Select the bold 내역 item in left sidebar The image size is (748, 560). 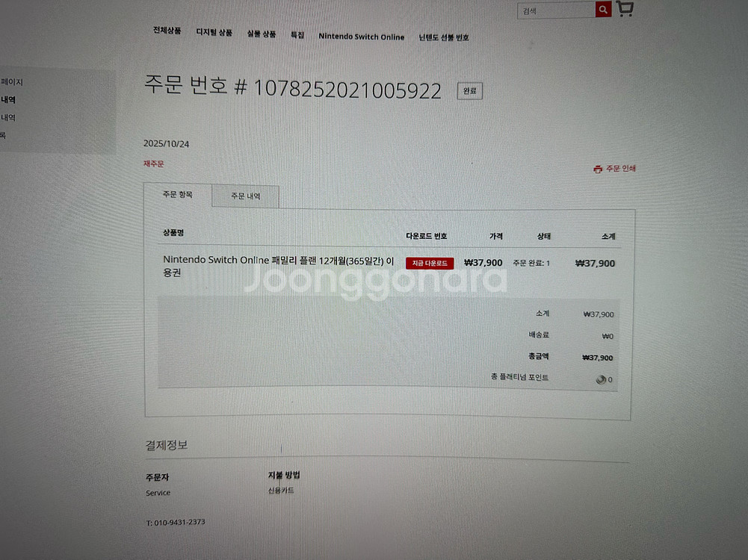tap(8, 99)
